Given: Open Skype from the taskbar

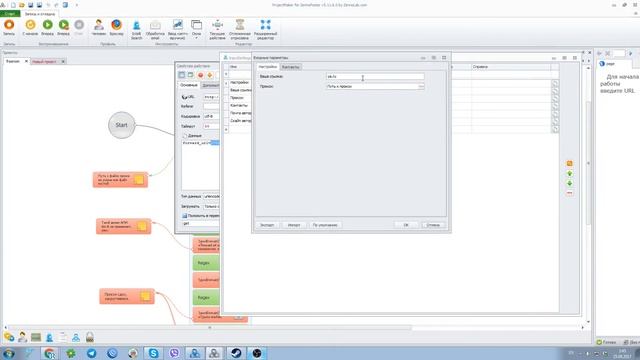Looking at the screenshot, I should pos(153,353).
